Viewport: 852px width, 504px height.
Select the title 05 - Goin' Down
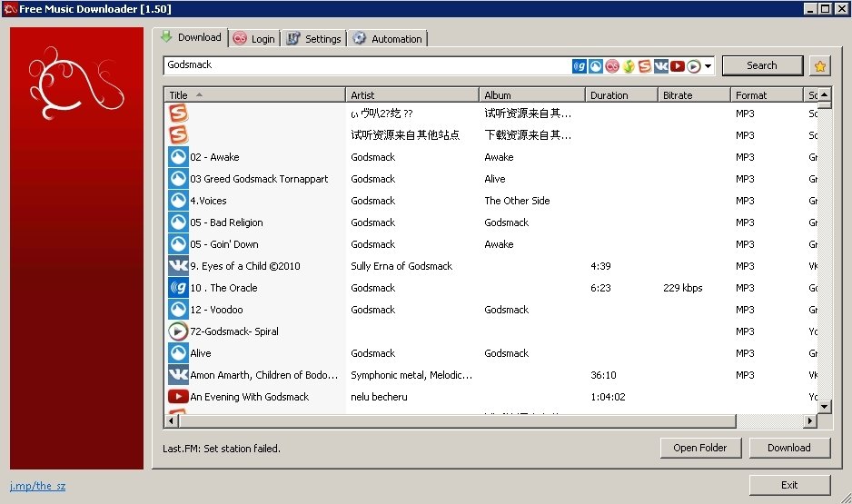pos(224,244)
